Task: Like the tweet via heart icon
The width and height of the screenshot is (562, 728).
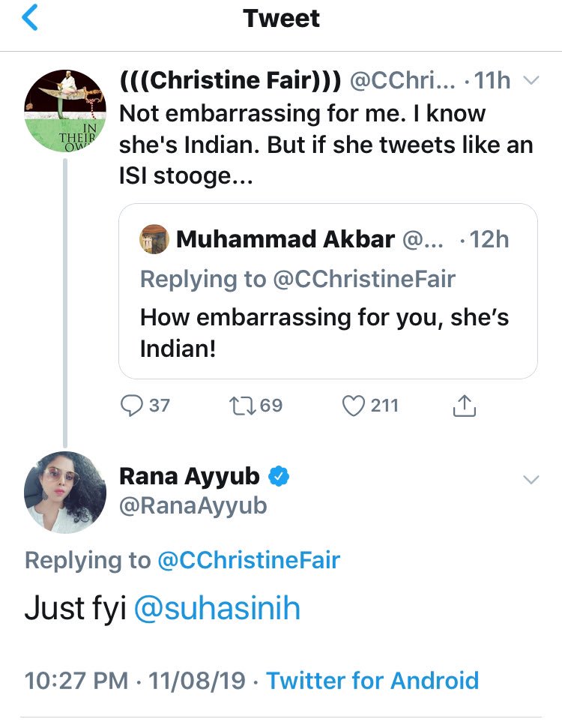Action: pos(352,406)
